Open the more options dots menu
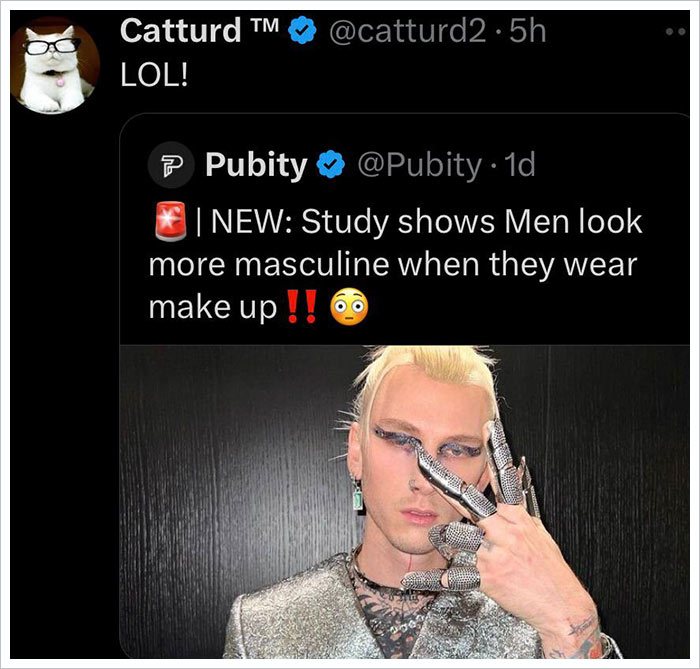The width and height of the screenshot is (700, 669). (x=677, y=32)
